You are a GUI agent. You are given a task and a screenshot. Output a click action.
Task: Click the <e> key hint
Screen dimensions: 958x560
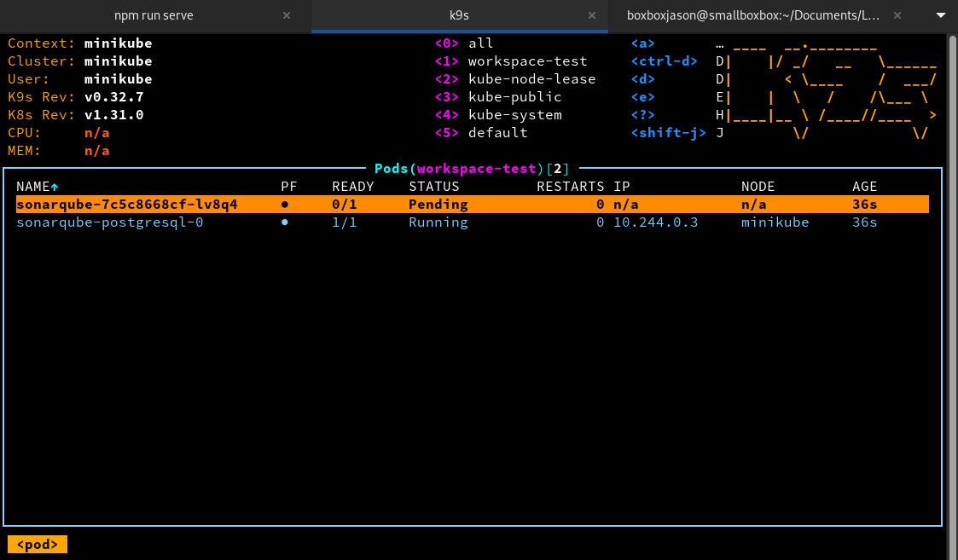click(642, 96)
